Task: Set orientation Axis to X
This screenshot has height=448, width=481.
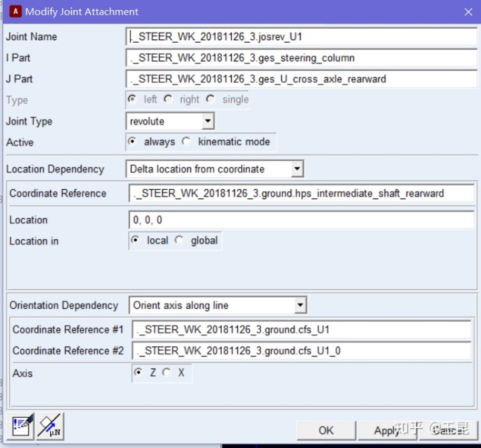Action: [x=167, y=373]
